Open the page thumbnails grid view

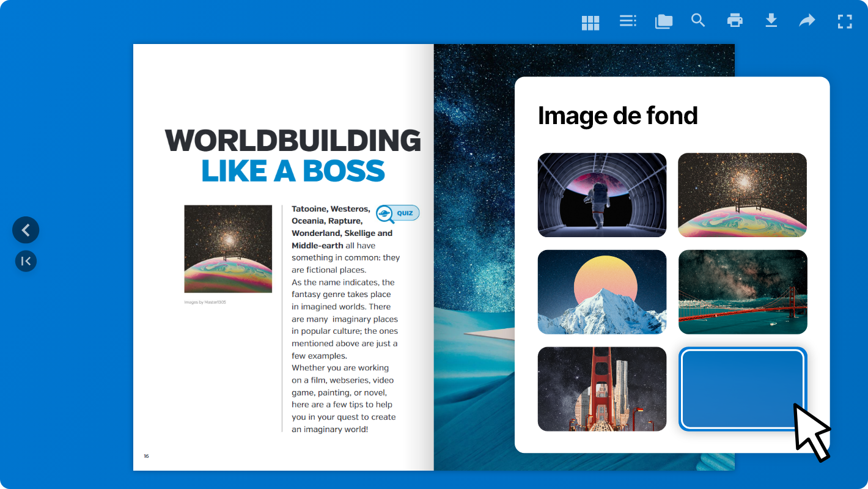(590, 23)
